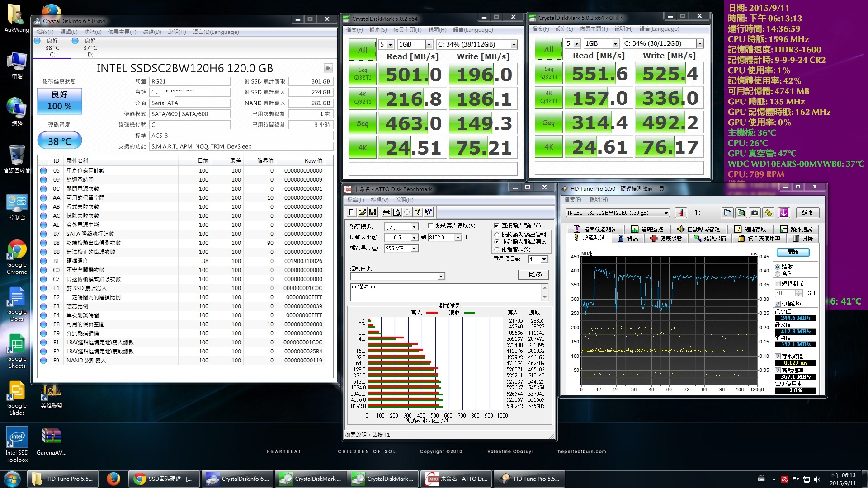Image resolution: width=868 pixels, height=488 pixels.
Task: Open the Controlled By dropdown in ATTO
Action: [441, 277]
